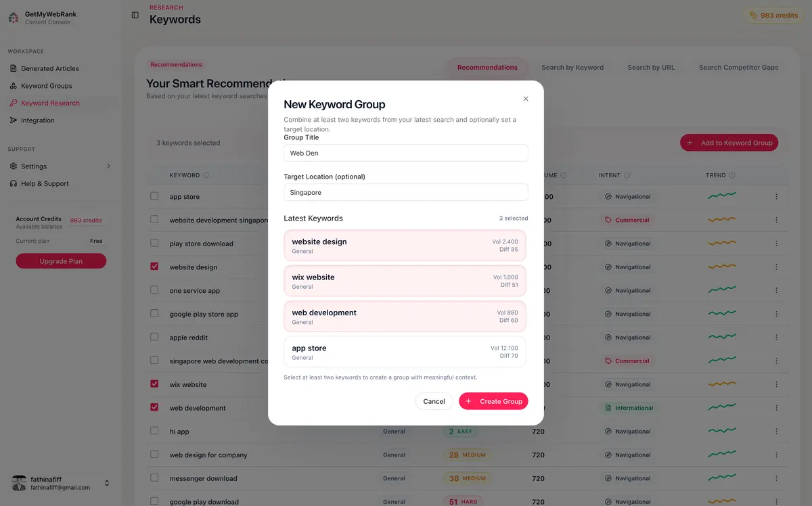This screenshot has height=506, width=812.
Task: Open Help & Support via its headset icon
Action: 13,183
